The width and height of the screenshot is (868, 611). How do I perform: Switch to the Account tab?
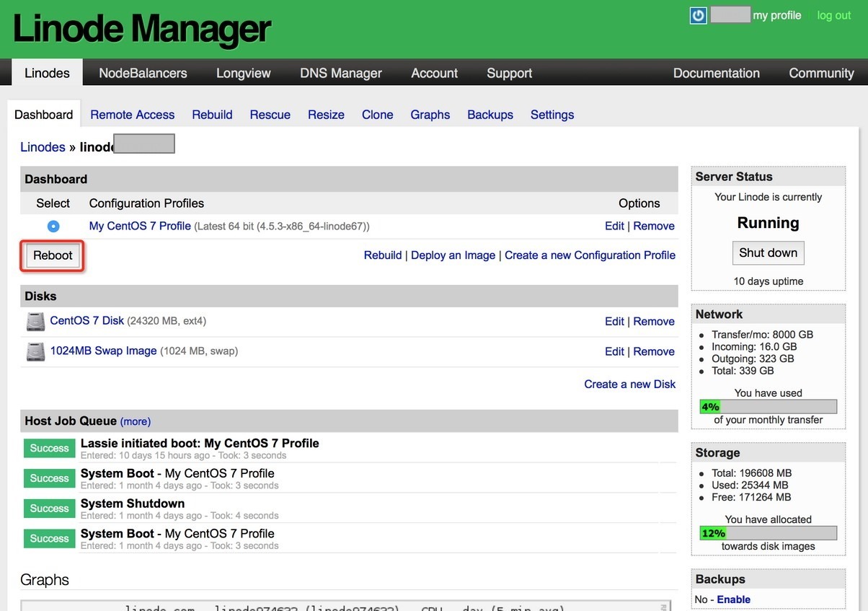[434, 73]
